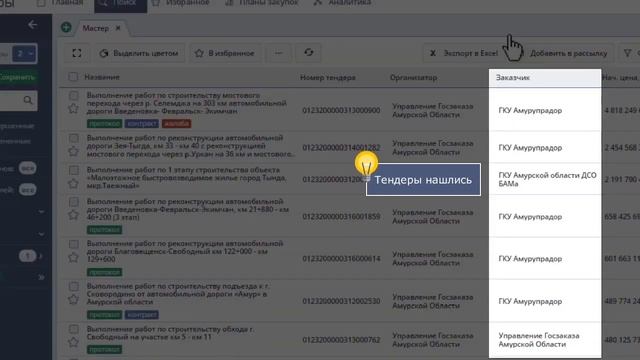Sort by Организатор column header

point(413,77)
